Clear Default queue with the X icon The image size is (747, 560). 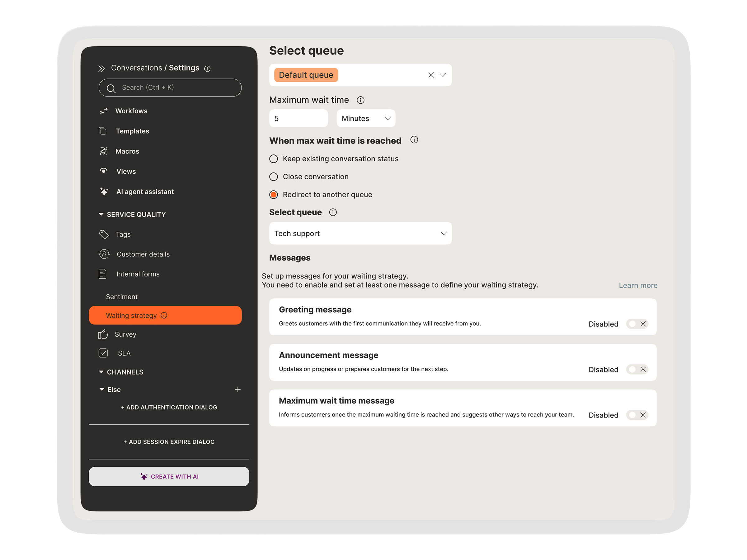(x=431, y=75)
